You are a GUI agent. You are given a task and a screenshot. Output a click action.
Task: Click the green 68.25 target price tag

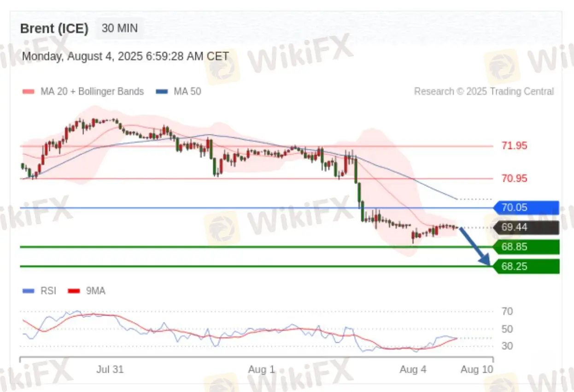[526, 266]
